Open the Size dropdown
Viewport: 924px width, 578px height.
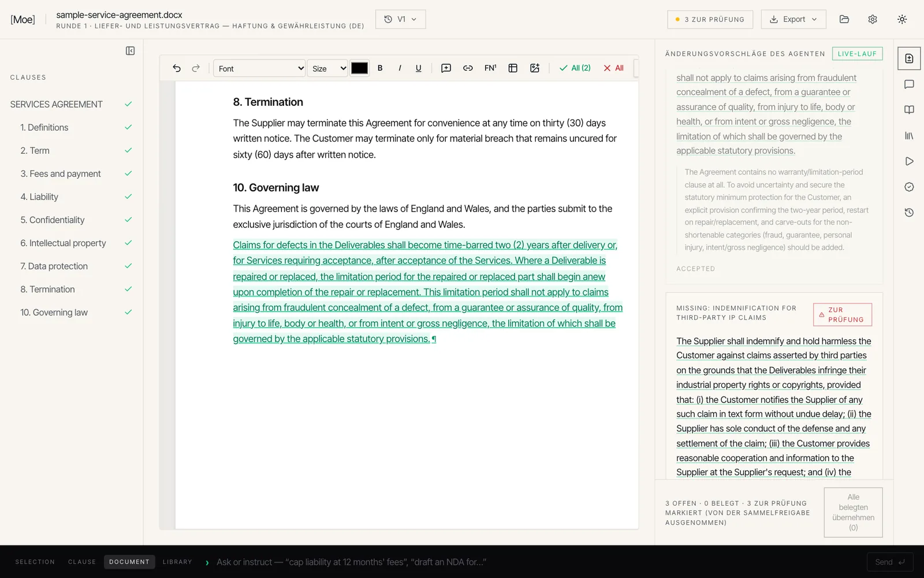click(x=327, y=68)
